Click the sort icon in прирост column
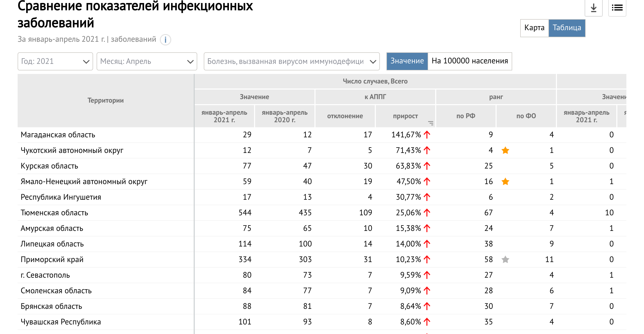Screen dimensions: 644x334 coord(431,123)
